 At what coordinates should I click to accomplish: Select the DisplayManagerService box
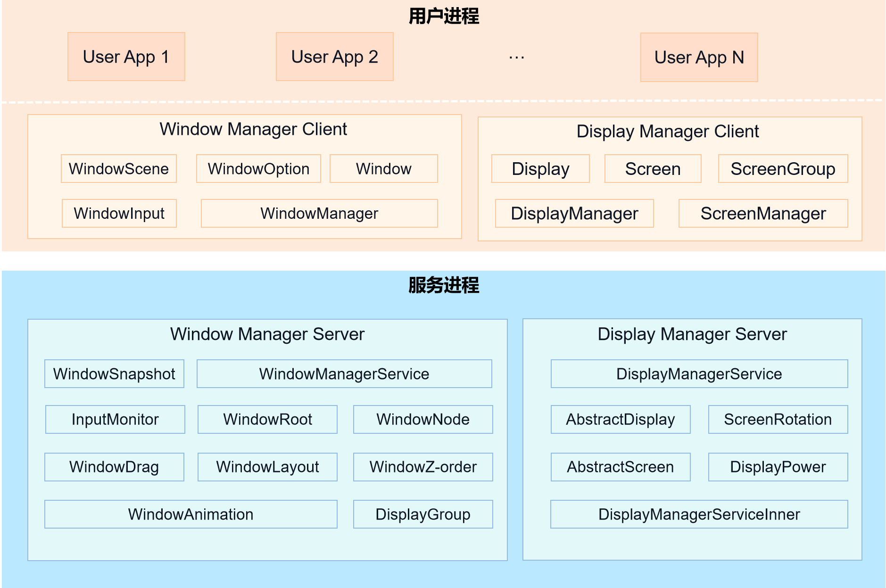coord(699,373)
